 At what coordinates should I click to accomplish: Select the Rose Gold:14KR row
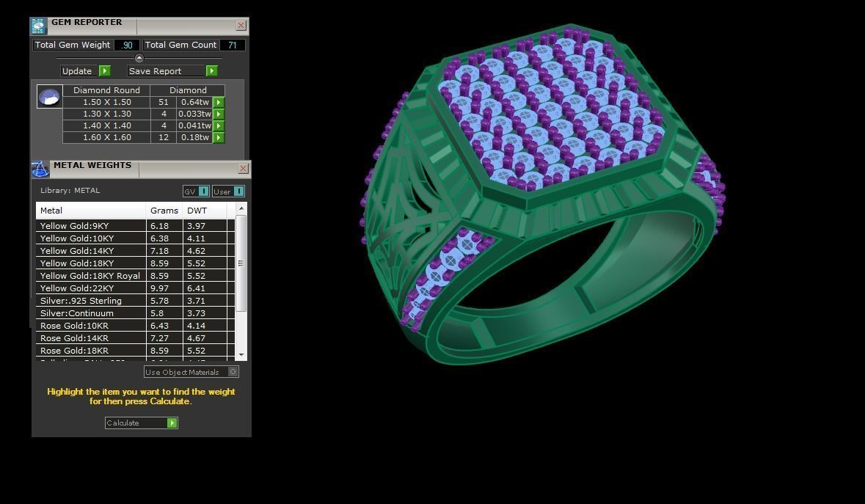135,338
